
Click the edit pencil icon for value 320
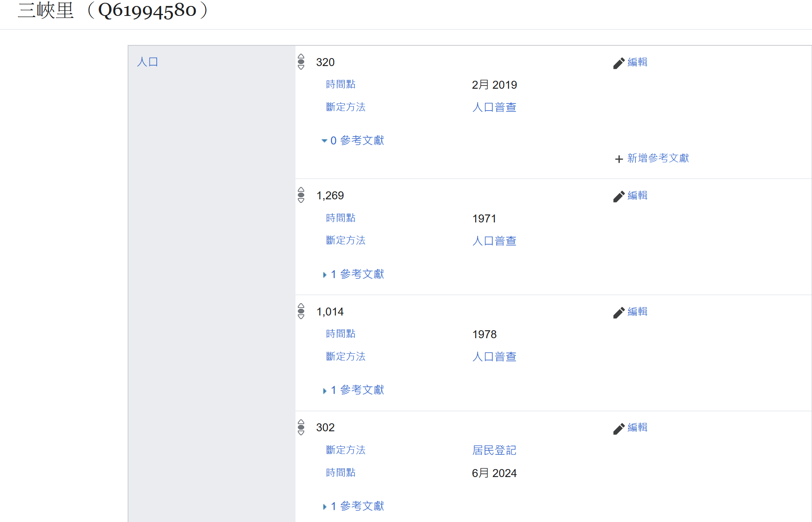pyautogui.click(x=619, y=63)
